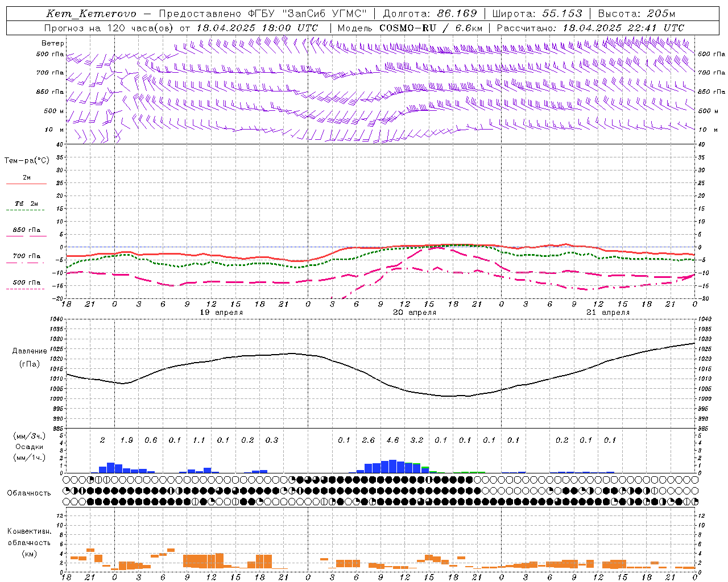The height and width of the screenshot is (582, 728).
Task: Click the Облачность cloudiness label
Action: point(29,493)
